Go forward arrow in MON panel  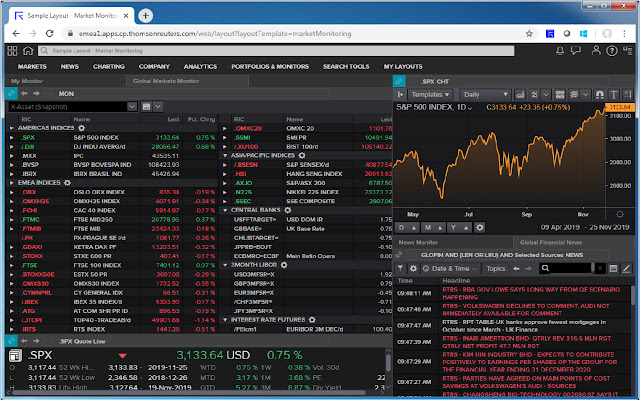point(36,93)
